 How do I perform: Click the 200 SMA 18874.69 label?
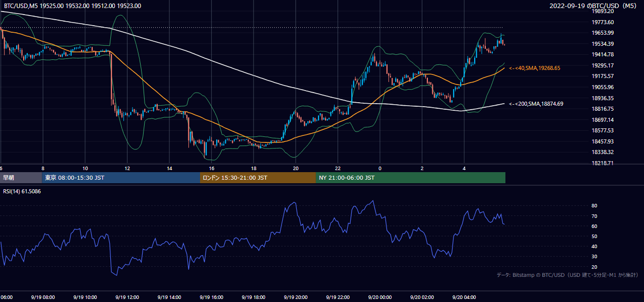pyautogui.click(x=536, y=104)
